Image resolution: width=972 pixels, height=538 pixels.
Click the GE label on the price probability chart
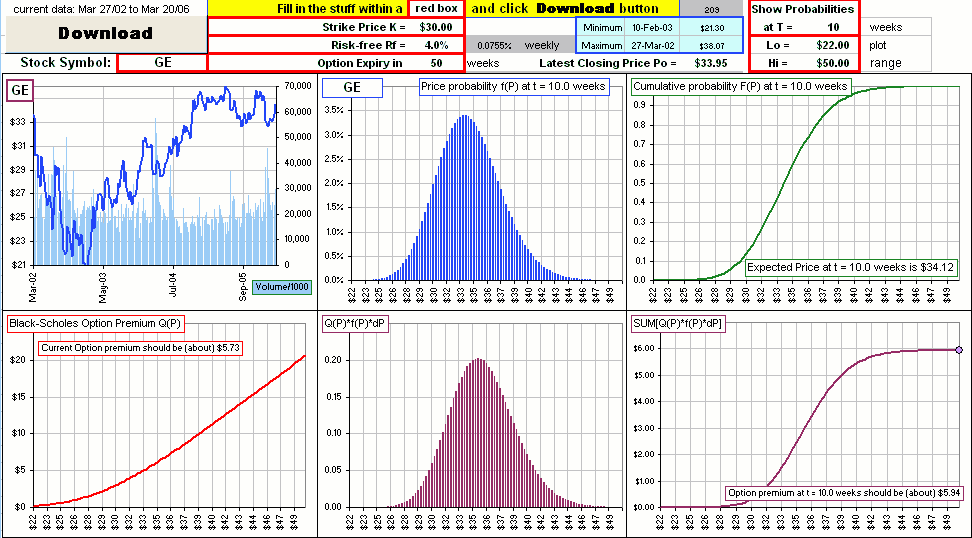[x=353, y=88]
